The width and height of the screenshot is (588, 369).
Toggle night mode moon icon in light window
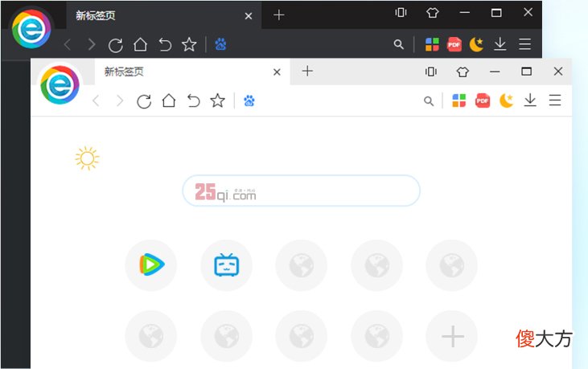point(506,100)
